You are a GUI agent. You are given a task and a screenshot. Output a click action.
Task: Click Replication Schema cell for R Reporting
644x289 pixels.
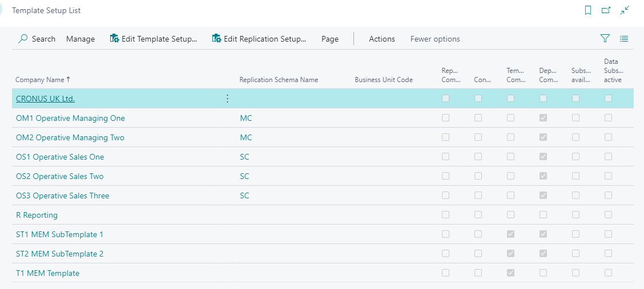point(293,215)
